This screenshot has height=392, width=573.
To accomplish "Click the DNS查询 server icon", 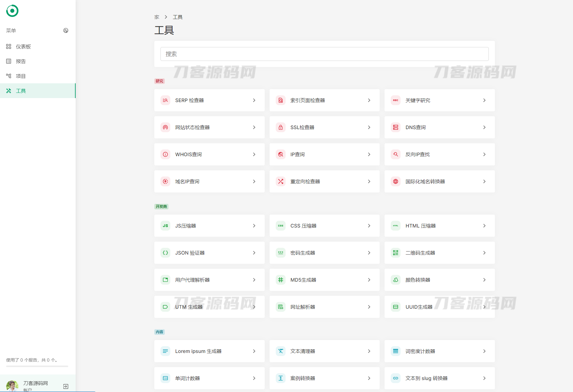I will [396, 127].
